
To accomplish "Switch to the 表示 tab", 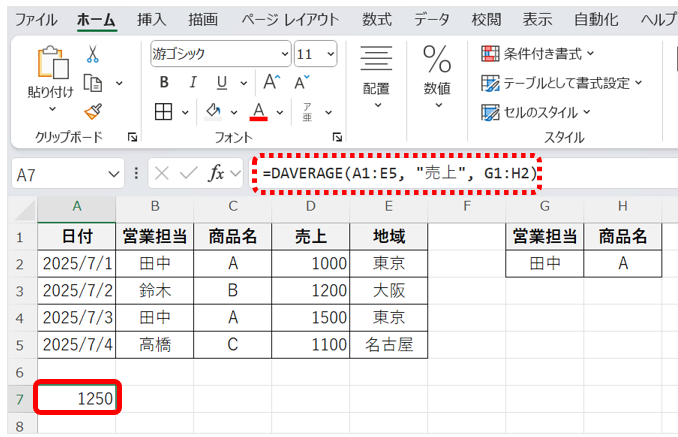I will [x=537, y=20].
